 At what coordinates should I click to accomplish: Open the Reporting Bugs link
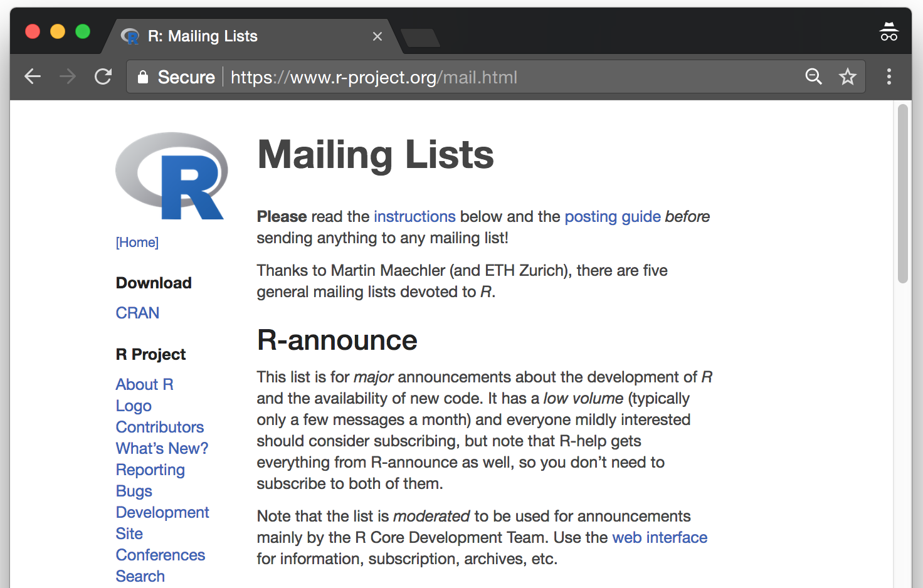coord(150,480)
